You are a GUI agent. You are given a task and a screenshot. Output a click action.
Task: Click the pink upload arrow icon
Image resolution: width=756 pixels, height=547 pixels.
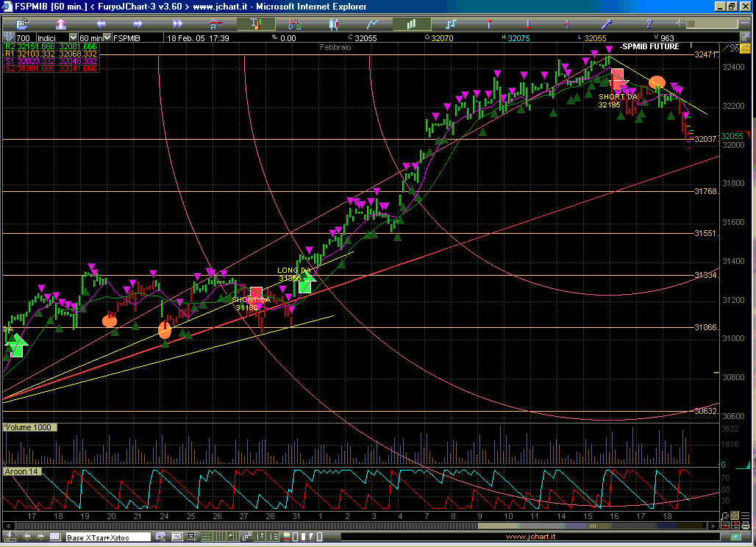coord(62,24)
